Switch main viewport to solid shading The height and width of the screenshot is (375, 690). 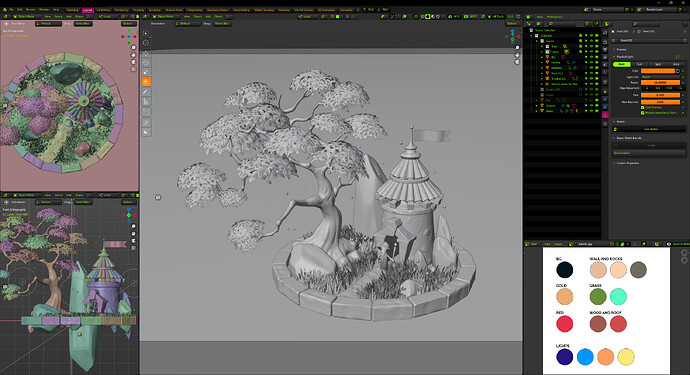[x=427, y=17]
